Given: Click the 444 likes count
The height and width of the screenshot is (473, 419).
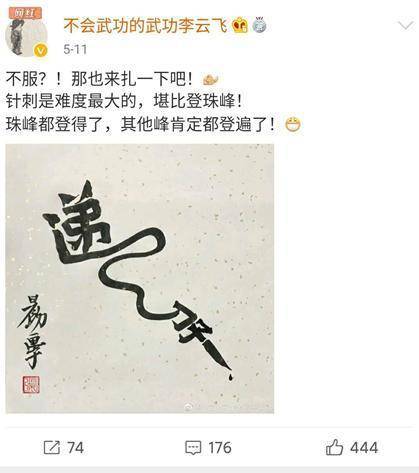Looking at the screenshot, I should point(364,448).
